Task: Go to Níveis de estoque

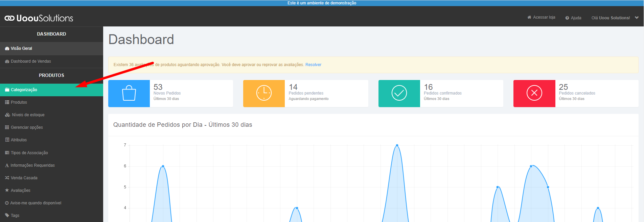Action: (x=51, y=115)
